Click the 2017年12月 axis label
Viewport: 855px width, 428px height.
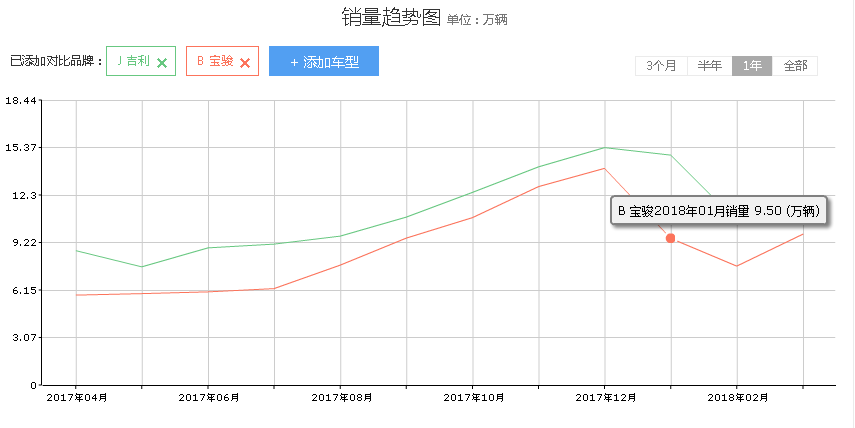(x=604, y=397)
